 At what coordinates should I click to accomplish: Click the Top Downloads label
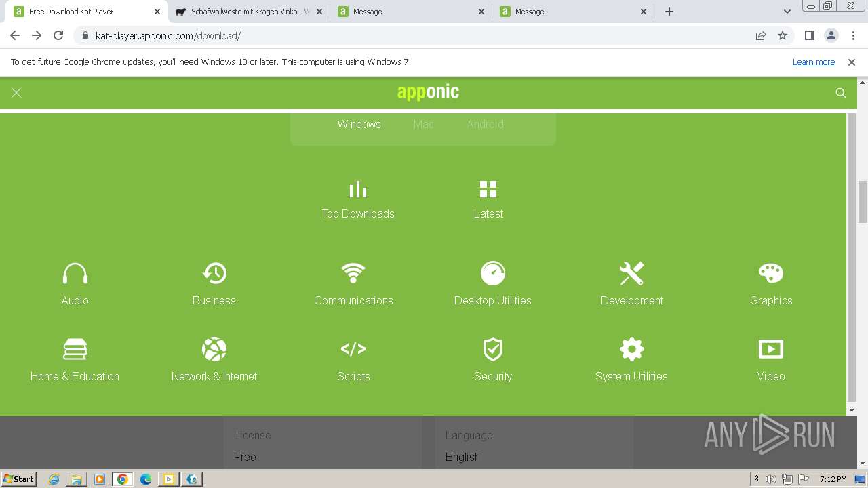click(358, 213)
